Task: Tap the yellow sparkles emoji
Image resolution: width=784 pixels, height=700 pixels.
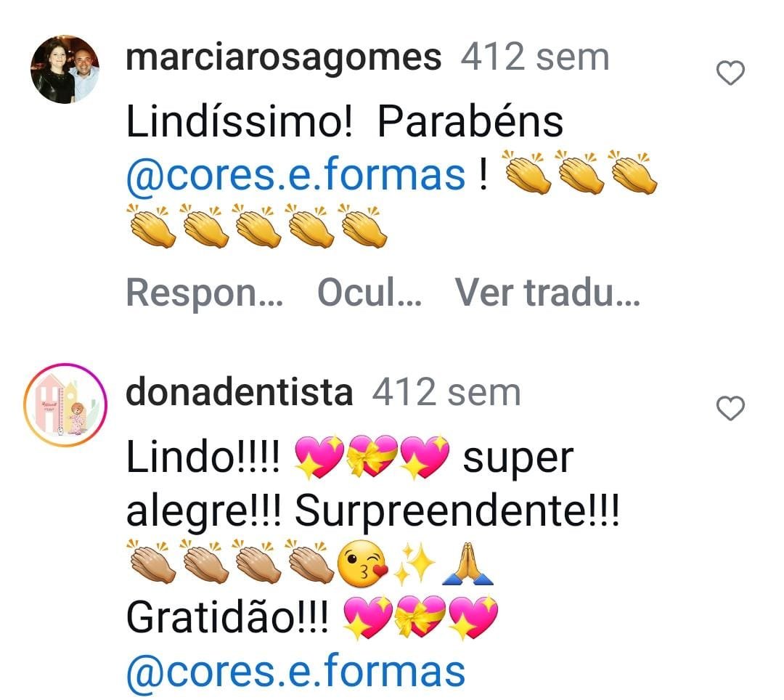Action: click(x=415, y=563)
